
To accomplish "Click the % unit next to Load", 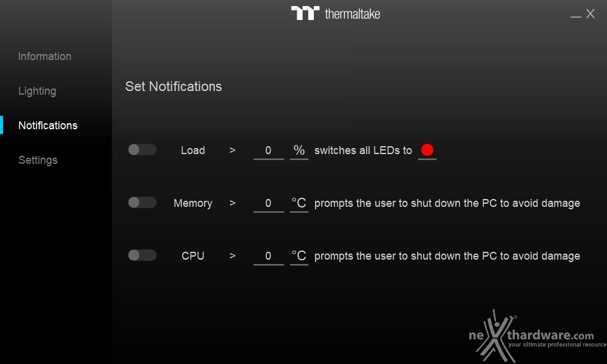I will [299, 150].
